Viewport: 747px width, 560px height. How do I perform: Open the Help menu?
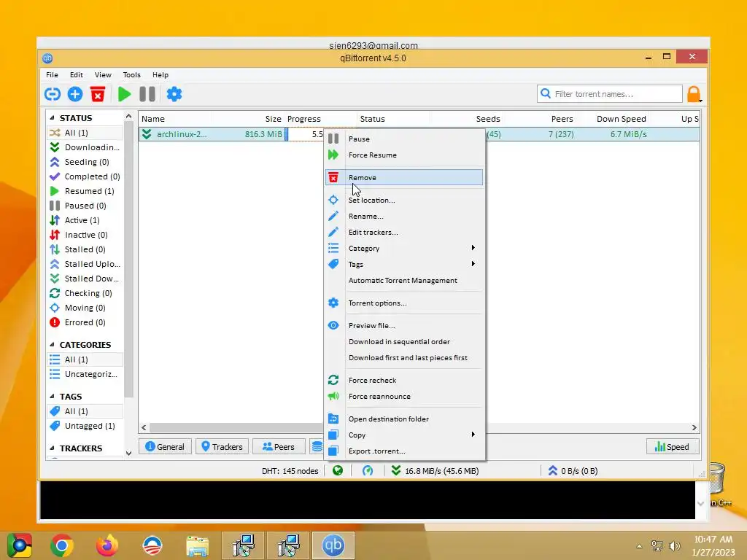click(160, 75)
